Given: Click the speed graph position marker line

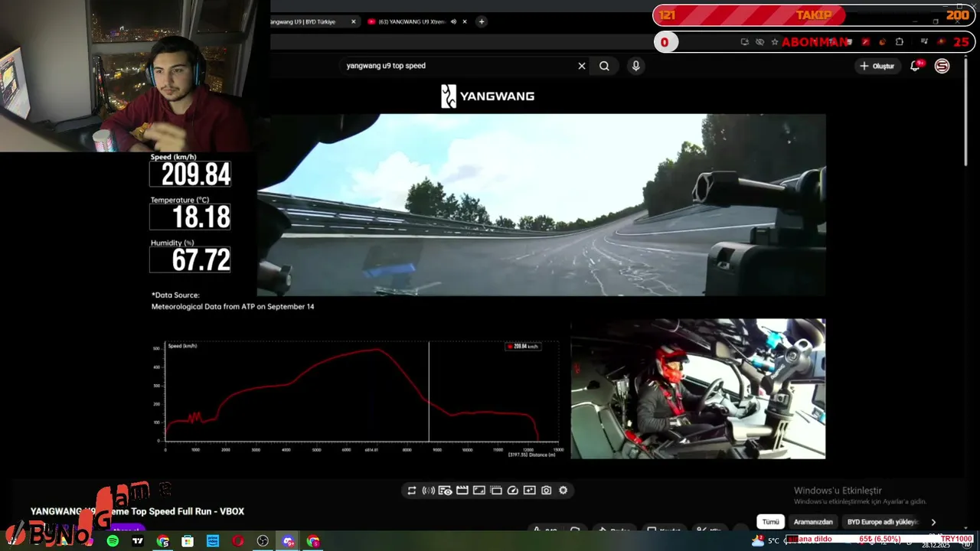Looking at the screenshot, I should [429, 390].
